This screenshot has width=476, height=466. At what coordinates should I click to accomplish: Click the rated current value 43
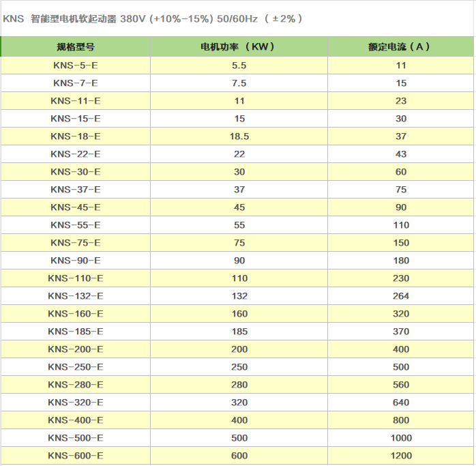tap(401, 154)
